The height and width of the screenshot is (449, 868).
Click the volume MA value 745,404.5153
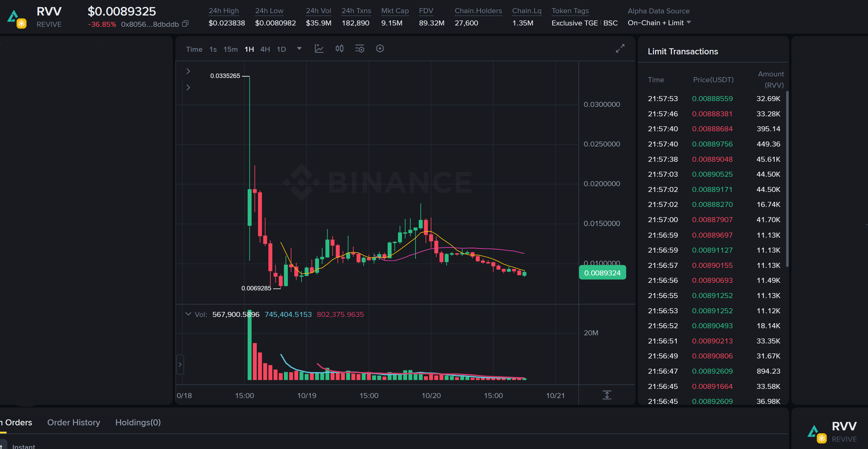point(288,315)
